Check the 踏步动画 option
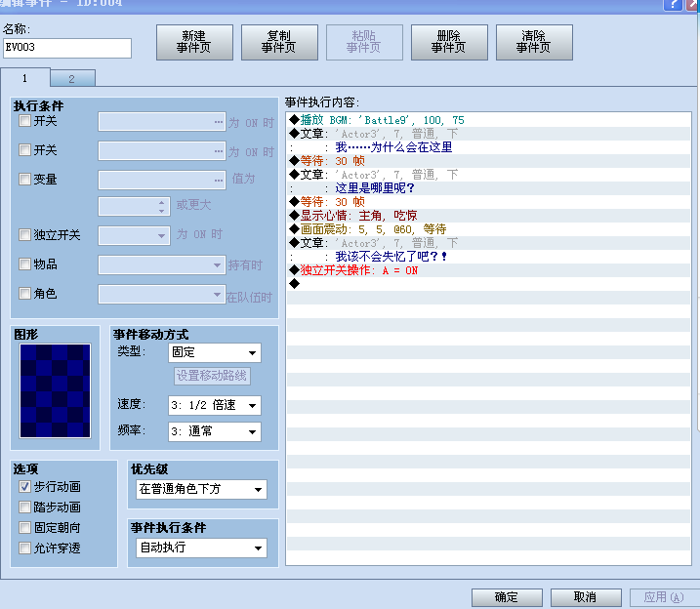The width and height of the screenshot is (700, 609). coord(24,507)
